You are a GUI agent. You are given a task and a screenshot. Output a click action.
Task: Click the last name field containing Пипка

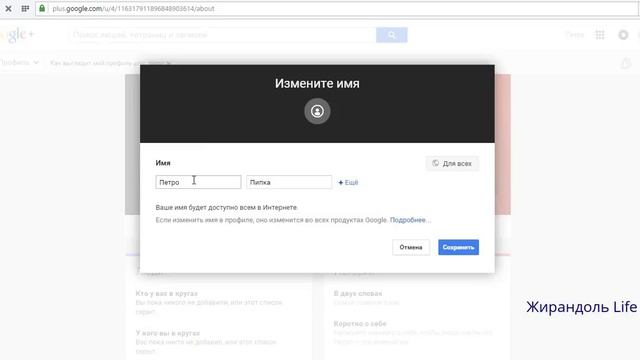click(289, 182)
